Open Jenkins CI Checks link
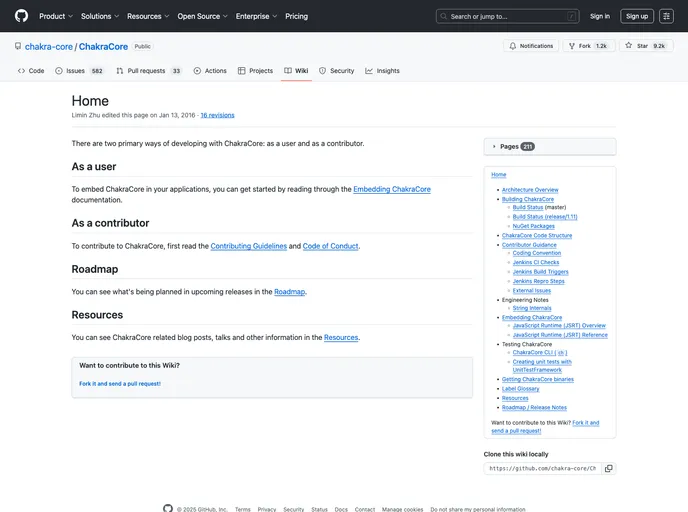This screenshot has height=512, width=688. coord(536,262)
